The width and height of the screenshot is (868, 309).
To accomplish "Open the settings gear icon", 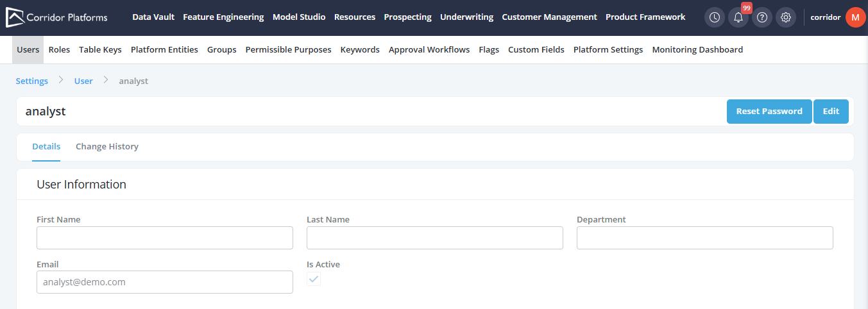I will (x=786, y=17).
